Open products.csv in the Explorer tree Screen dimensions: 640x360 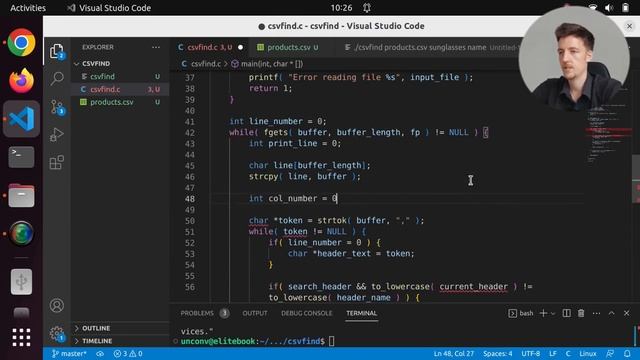tap(111, 102)
